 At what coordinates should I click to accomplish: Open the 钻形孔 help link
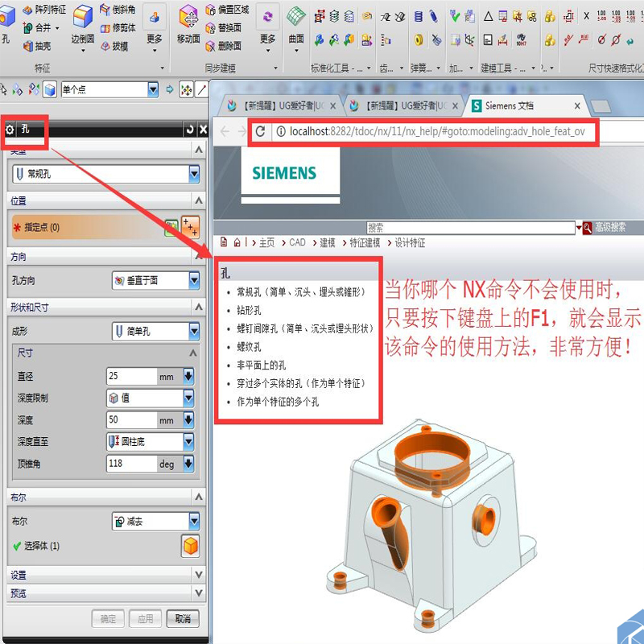click(x=249, y=310)
